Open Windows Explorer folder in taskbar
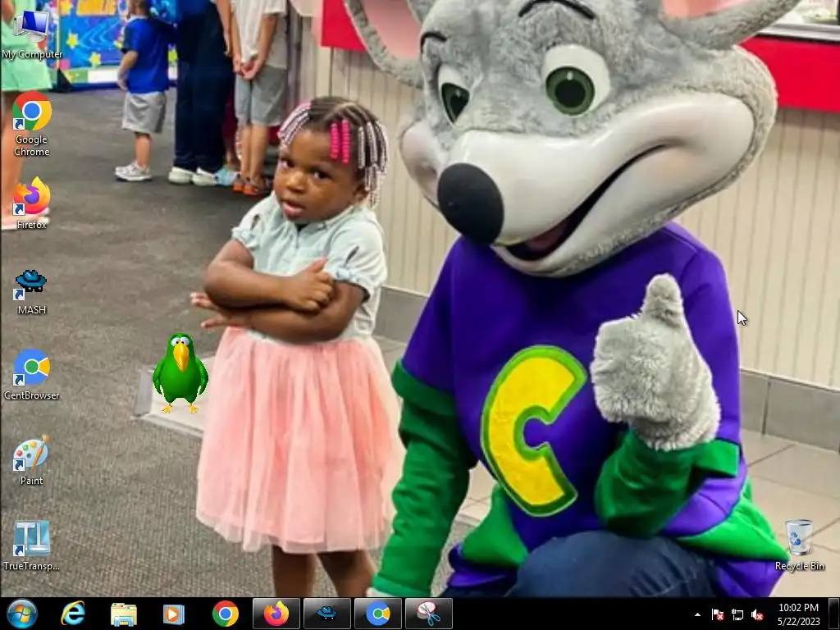 [124, 614]
